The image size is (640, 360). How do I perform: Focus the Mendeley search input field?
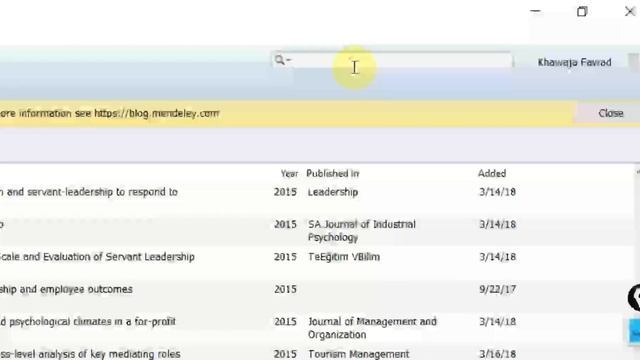pyautogui.click(x=392, y=60)
